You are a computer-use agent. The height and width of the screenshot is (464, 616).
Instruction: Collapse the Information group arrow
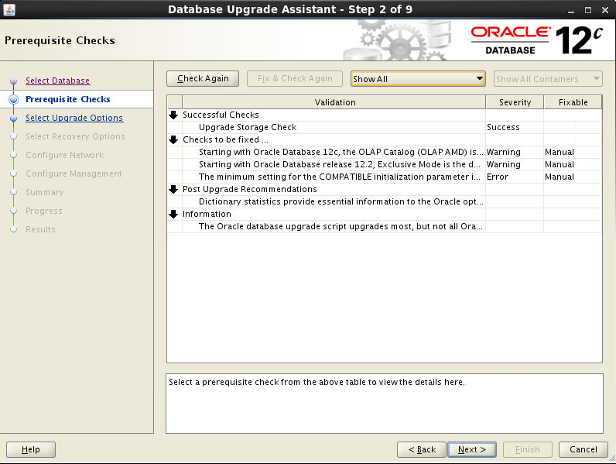click(173, 214)
